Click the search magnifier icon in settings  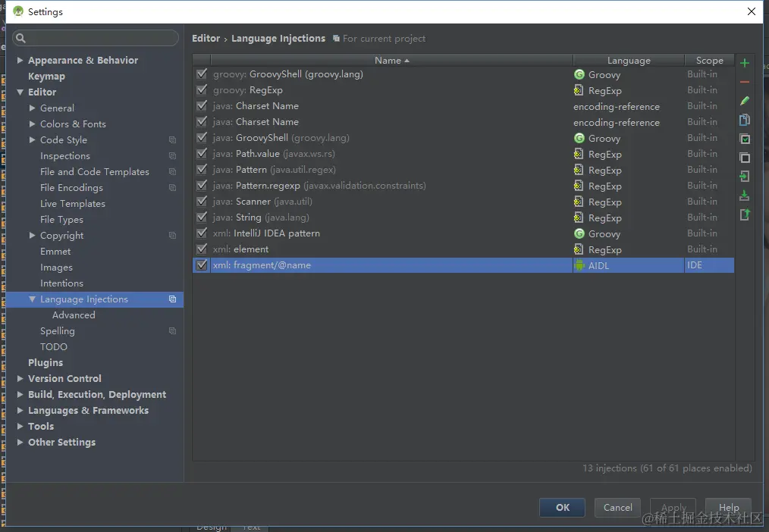(20, 38)
